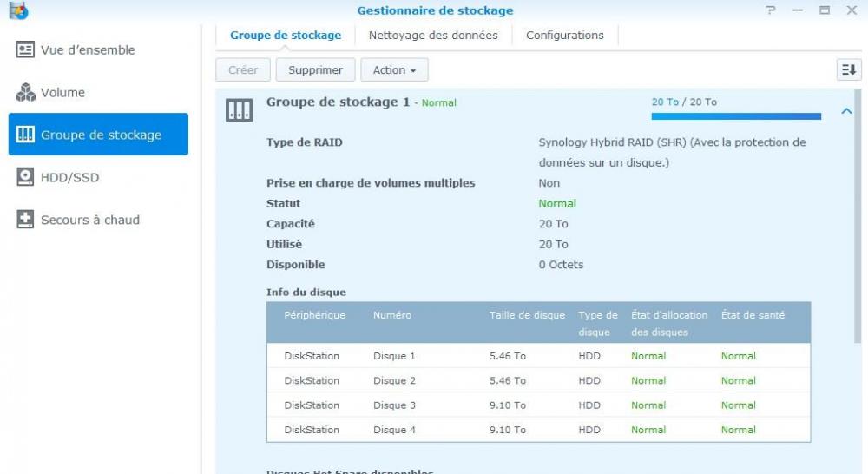
Task: Click Disque 2 allocation status Normal
Action: [648, 380]
